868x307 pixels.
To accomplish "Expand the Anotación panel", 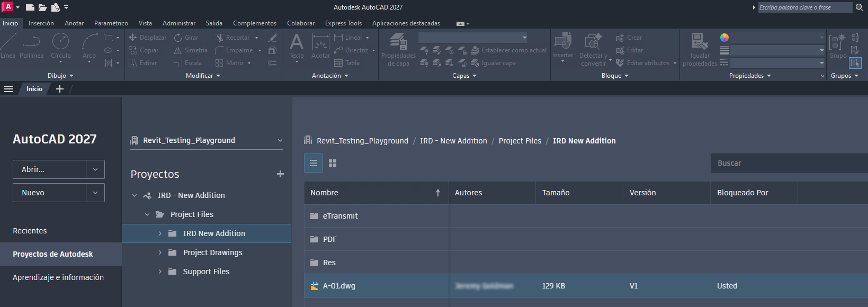I will click(330, 76).
